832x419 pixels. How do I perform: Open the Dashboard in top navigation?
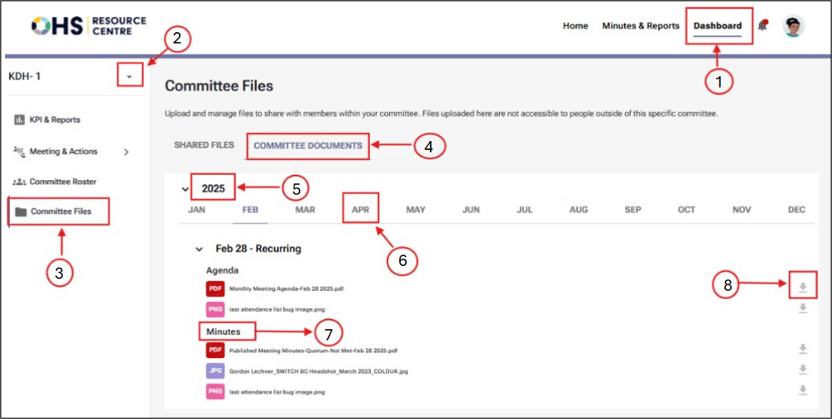tap(718, 26)
